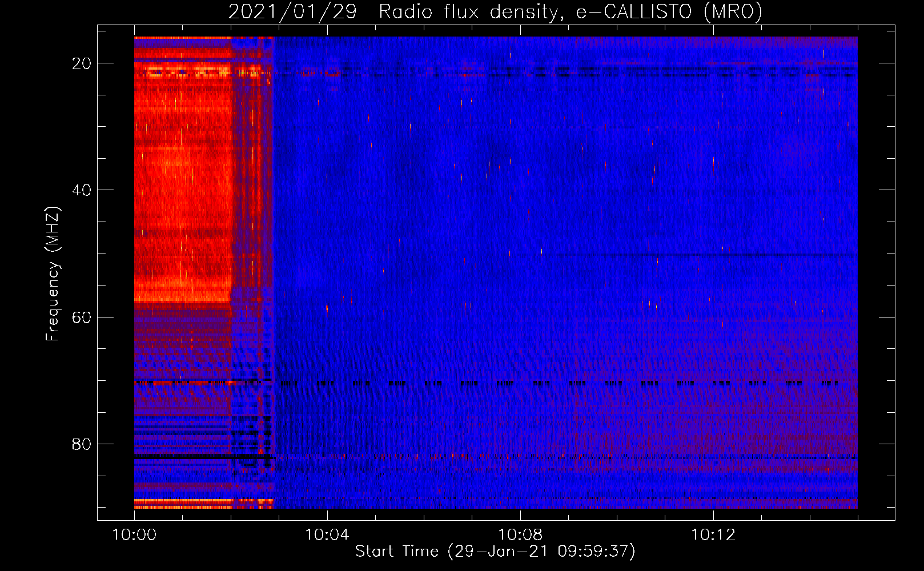Screen dimensions: 924x571
Task: Click the '80' frequency tick label
Action: (x=82, y=444)
